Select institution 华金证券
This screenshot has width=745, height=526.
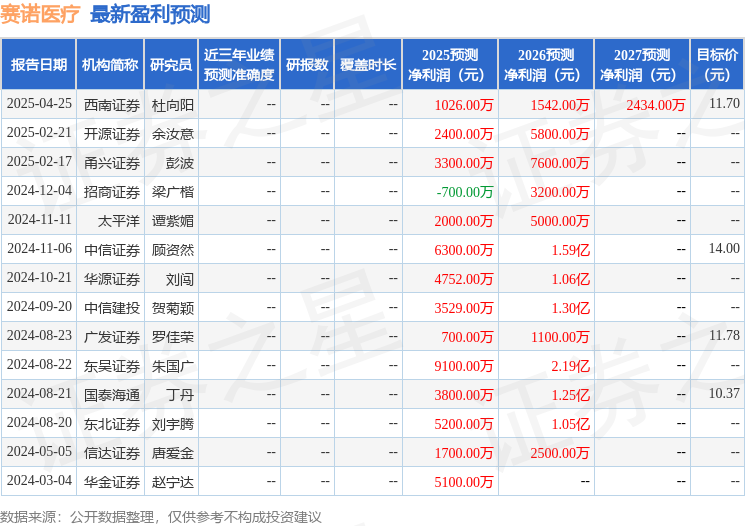(112, 482)
